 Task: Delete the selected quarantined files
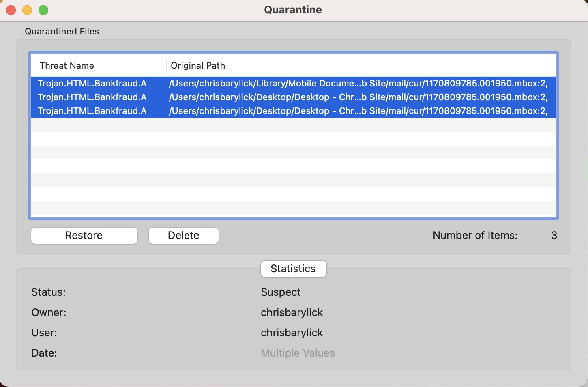pyautogui.click(x=183, y=236)
